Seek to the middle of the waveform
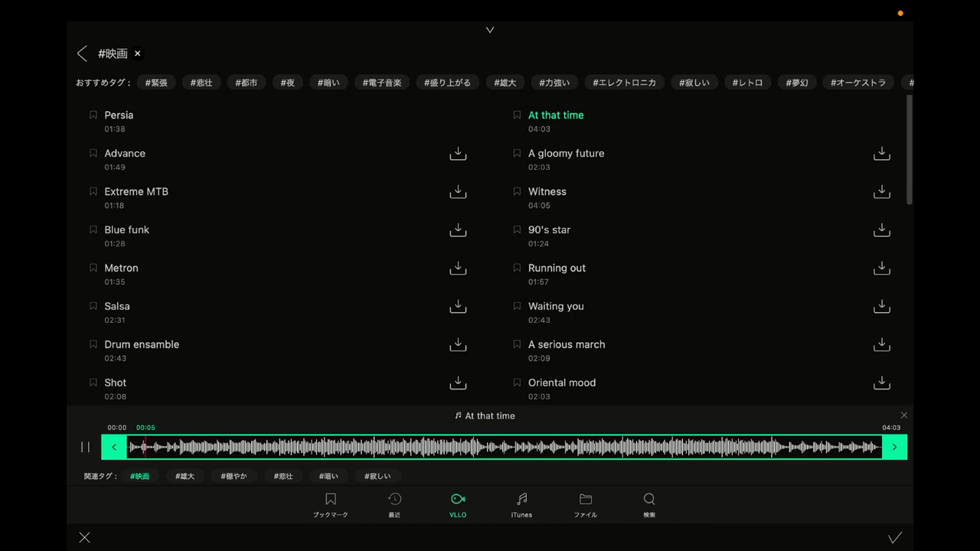 click(x=504, y=447)
